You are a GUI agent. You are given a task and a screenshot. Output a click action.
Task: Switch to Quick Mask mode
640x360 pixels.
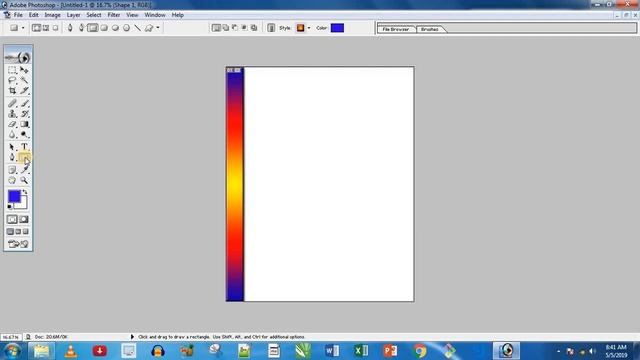coord(24,220)
